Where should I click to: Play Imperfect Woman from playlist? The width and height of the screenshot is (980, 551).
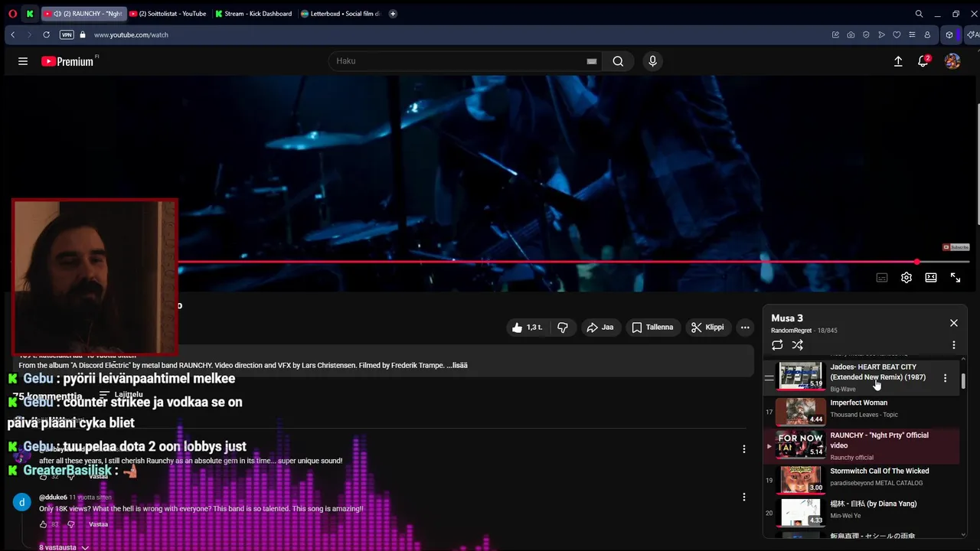(861, 411)
